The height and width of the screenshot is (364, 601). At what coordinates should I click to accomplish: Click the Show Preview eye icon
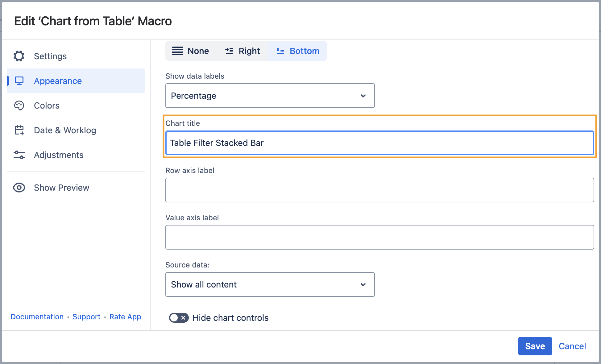(19, 188)
